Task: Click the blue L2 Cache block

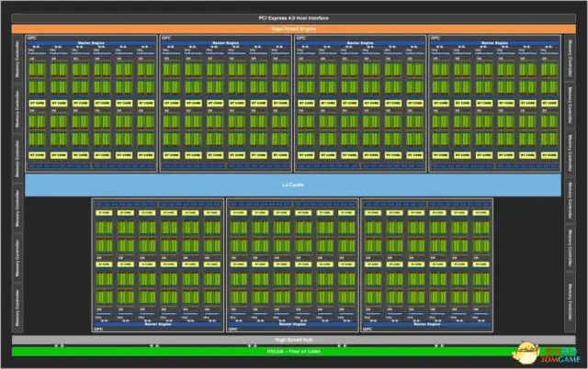Action: tap(293, 184)
